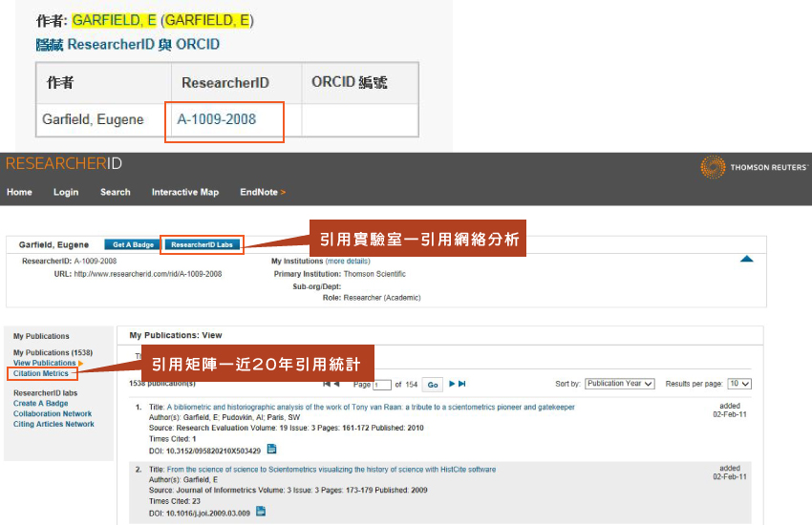Viewport: 812px width, 525px height.
Task: Select View Publications in sidebar
Action: [45, 363]
